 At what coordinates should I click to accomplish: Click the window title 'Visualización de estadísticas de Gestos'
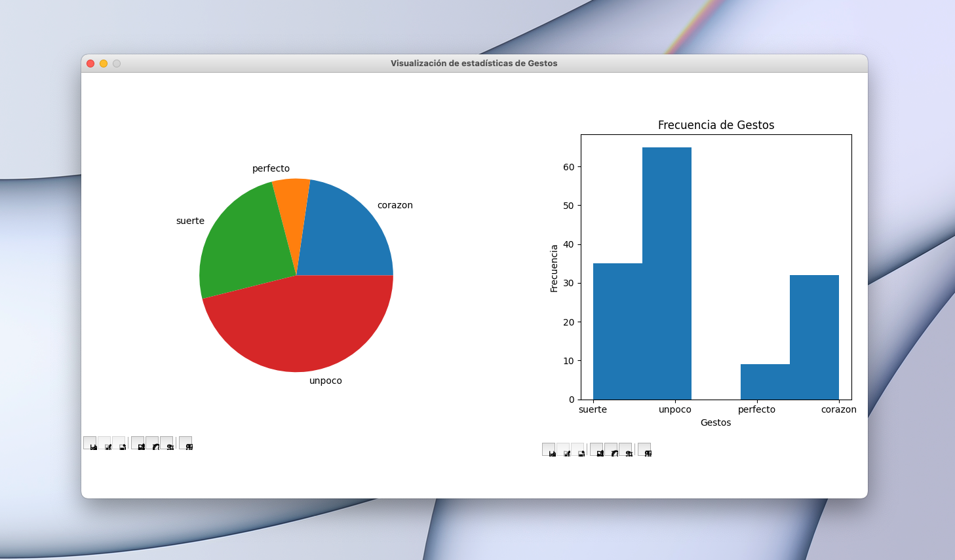pos(474,64)
